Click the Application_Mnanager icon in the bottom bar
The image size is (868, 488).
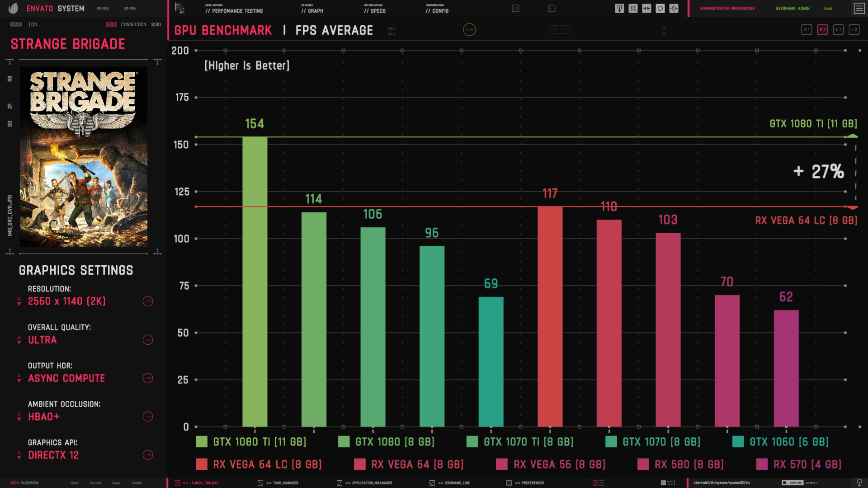point(368,483)
